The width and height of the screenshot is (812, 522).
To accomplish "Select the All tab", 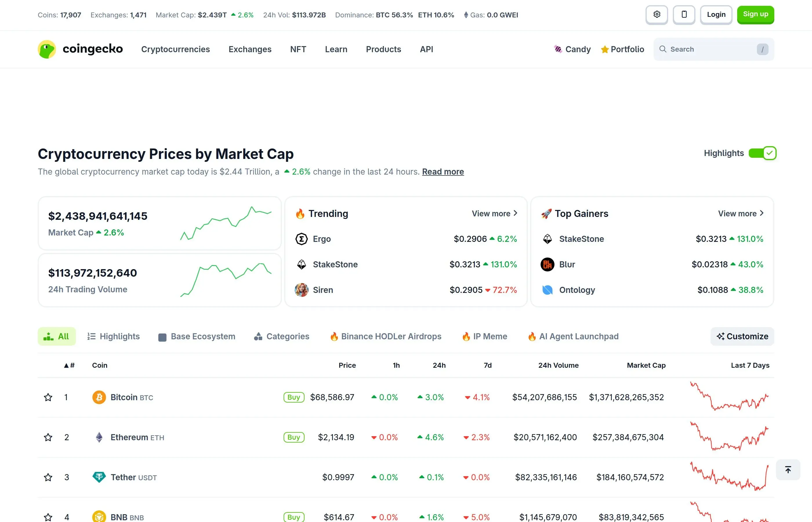I will pos(57,336).
